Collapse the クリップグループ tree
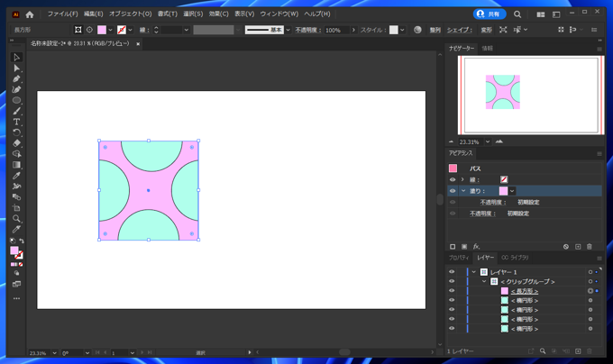Viewport: 613px width, 364px height. point(484,281)
